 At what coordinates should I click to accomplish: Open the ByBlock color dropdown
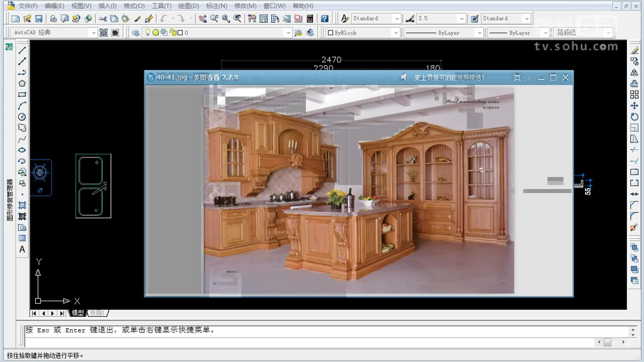tap(396, 33)
